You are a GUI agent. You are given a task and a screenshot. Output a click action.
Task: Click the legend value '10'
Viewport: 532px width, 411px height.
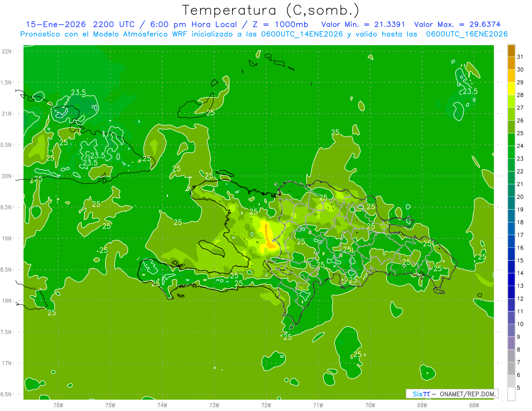[x=520, y=325]
